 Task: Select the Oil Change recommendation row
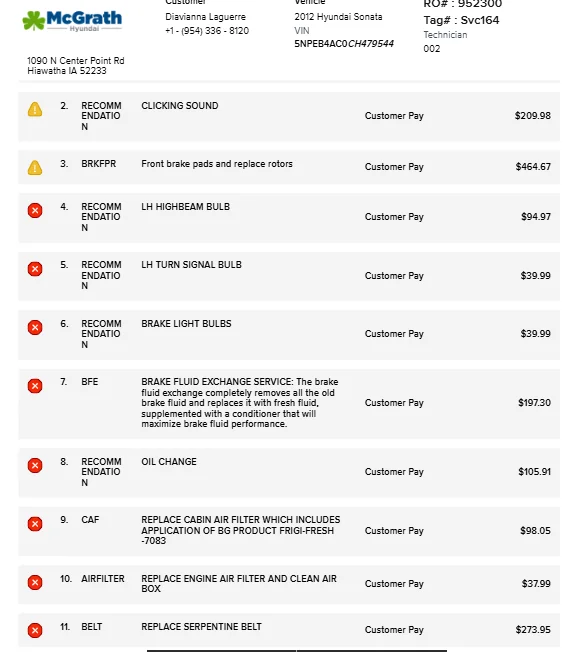tap(289, 472)
